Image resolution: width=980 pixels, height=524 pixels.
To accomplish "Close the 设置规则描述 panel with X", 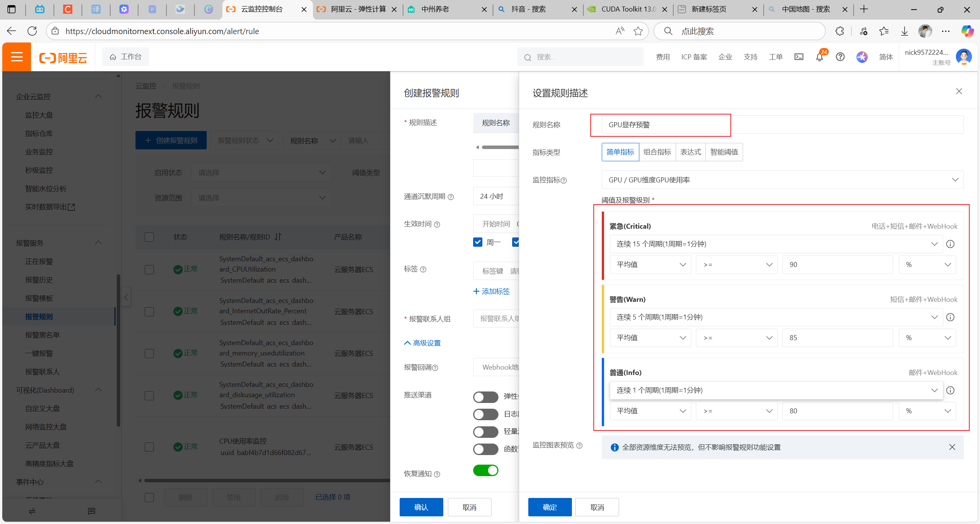I will pyautogui.click(x=959, y=91).
